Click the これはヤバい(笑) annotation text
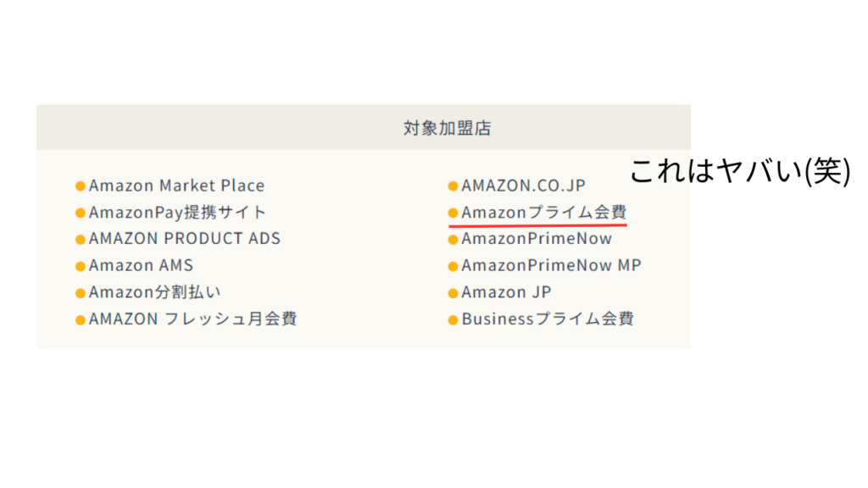Viewport: 868px width, 488px height. pyautogui.click(x=740, y=170)
